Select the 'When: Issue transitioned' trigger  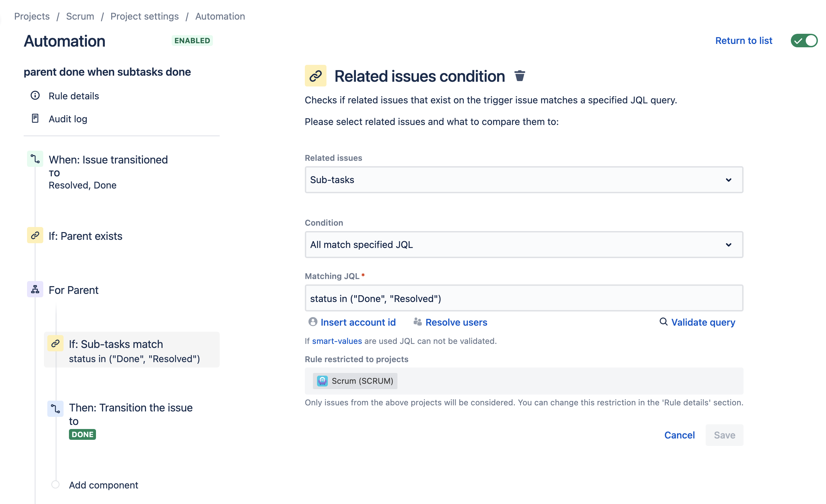(x=108, y=159)
